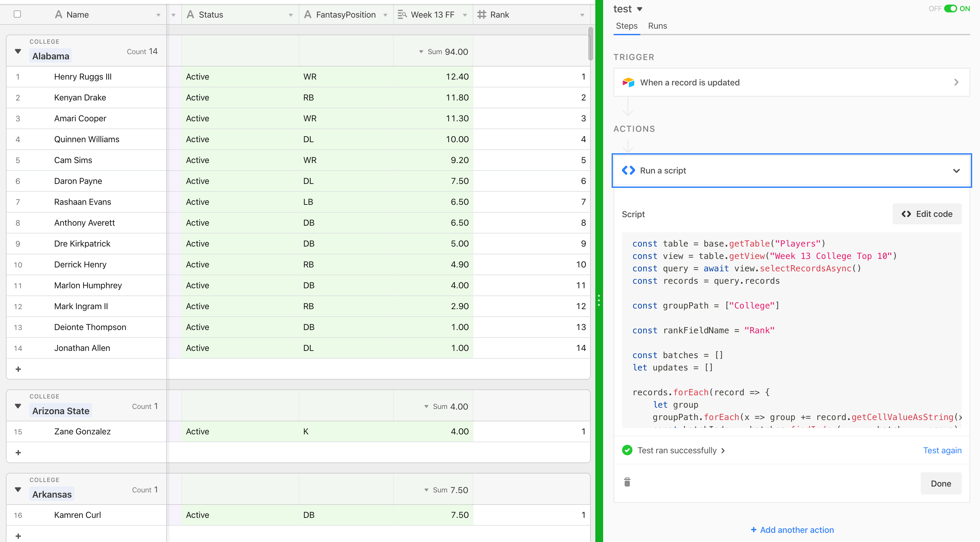Viewport: 980px width, 542px height.
Task: Open the Name column dropdown menu
Action: tap(158, 15)
